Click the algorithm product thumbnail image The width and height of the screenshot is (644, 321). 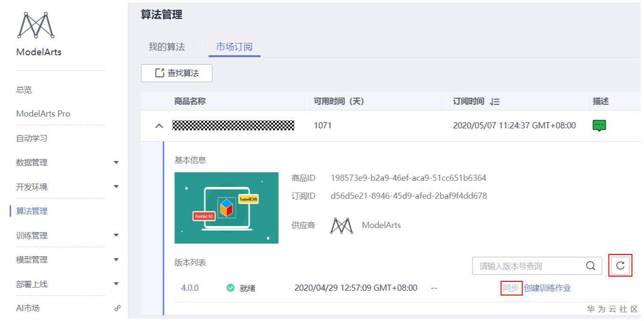coord(227,208)
